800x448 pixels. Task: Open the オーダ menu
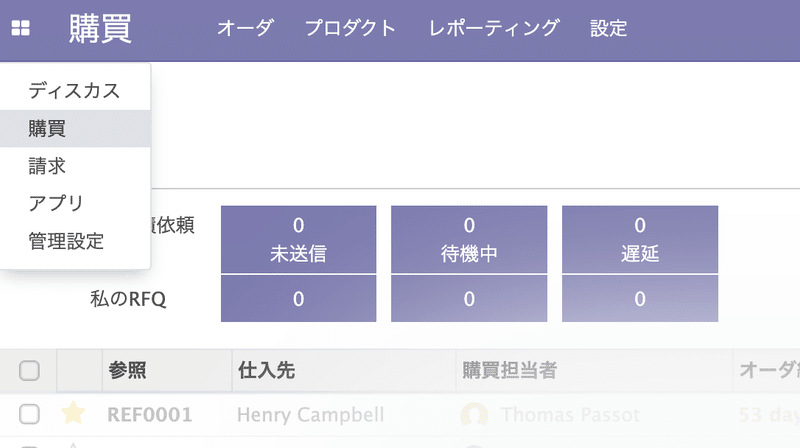click(x=245, y=28)
